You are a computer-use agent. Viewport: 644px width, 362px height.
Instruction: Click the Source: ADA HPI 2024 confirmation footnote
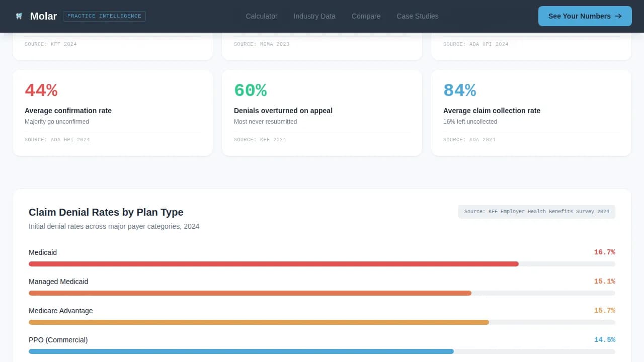pos(57,140)
